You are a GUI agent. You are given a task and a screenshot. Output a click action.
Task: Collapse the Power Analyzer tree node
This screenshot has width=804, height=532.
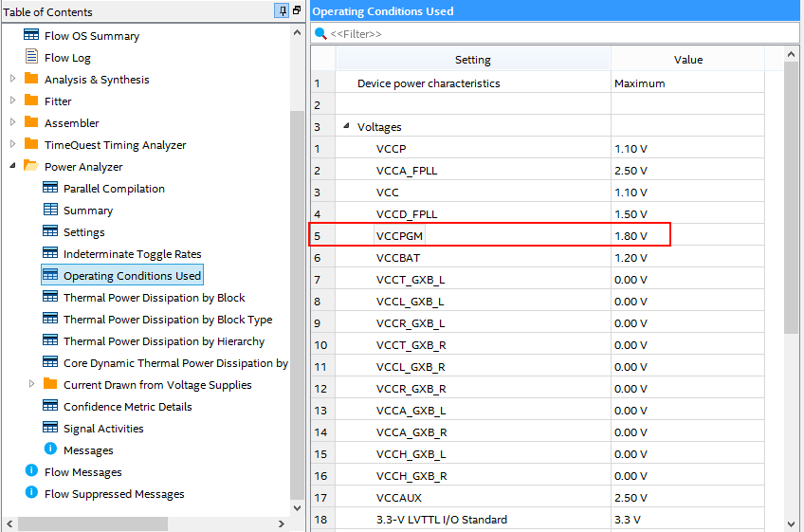[12, 166]
